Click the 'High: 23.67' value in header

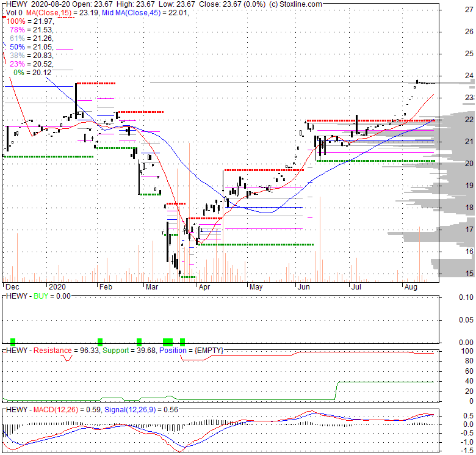[x=135, y=4]
